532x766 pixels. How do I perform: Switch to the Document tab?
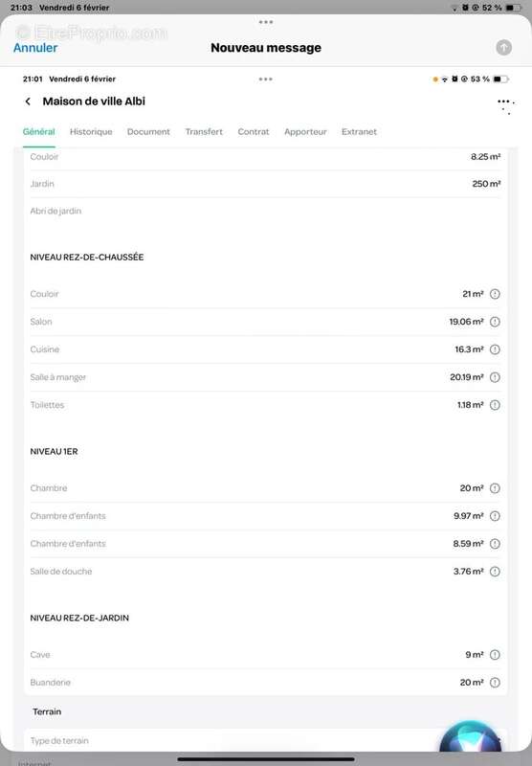[148, 131]
